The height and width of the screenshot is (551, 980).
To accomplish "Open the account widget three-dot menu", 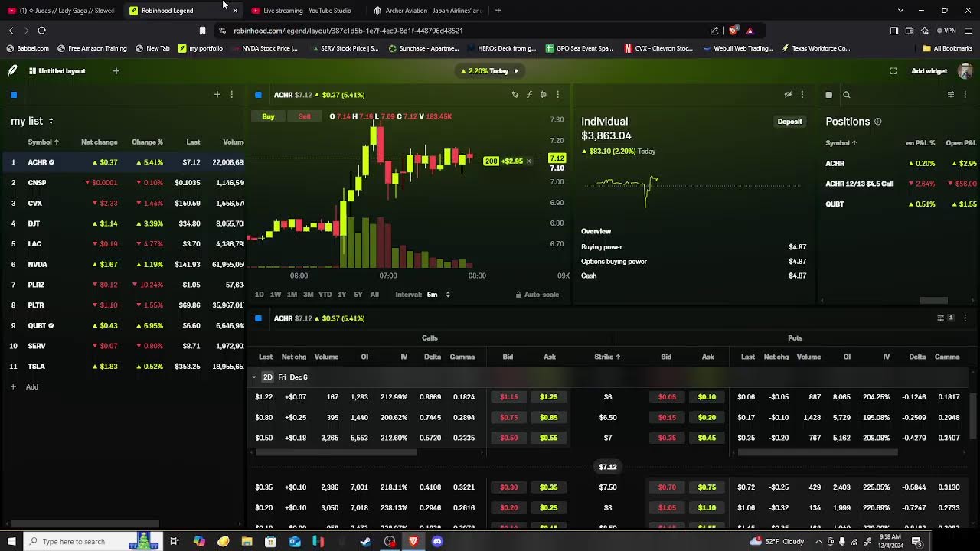I will point(802,95).
